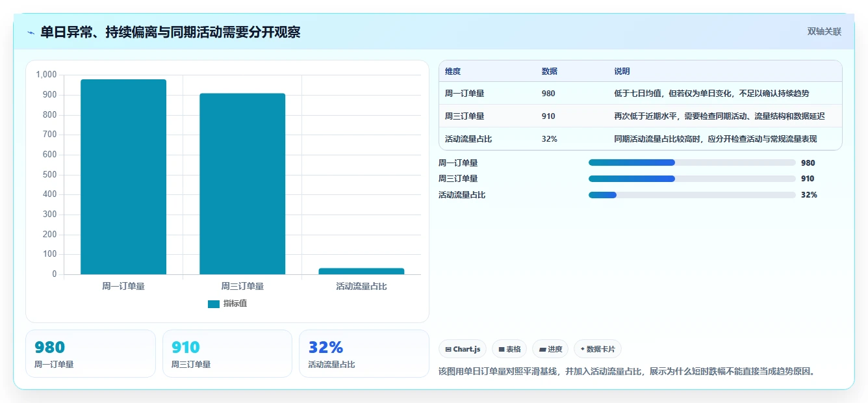Click the 周一订单量 progress bar
868x403 pixels.
pos(692,162)
